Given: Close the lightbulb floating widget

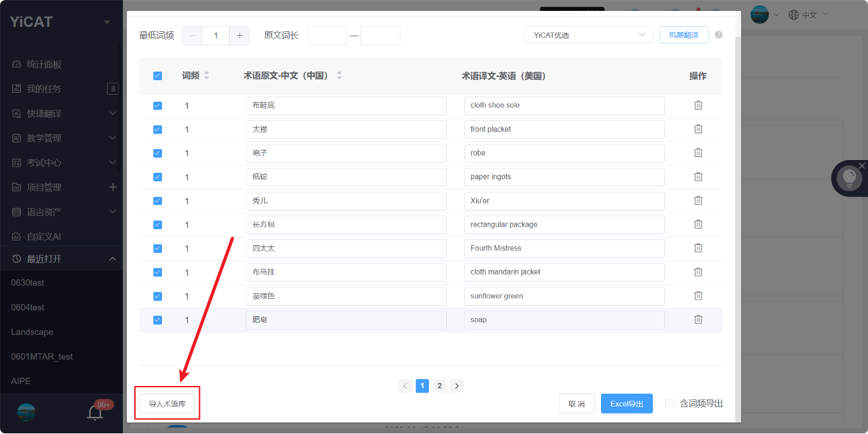Looking at the screenshot, I should click(862, 166).
